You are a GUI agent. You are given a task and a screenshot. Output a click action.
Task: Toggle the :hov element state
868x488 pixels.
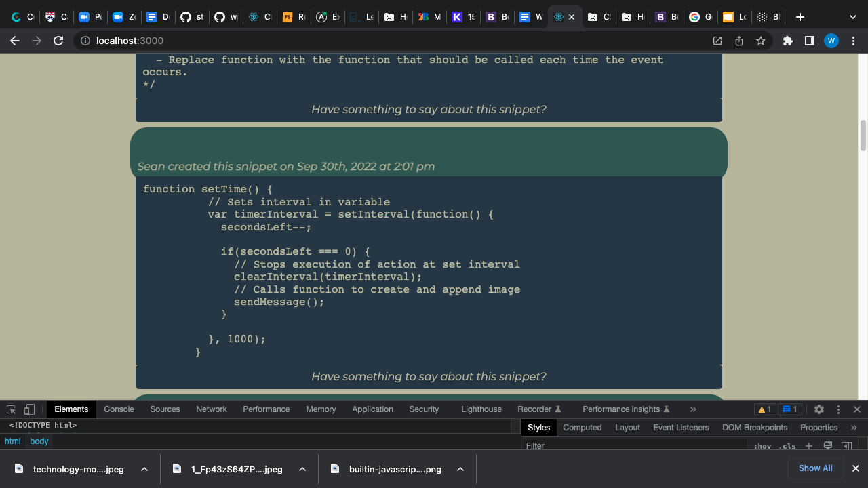point(762,445)
